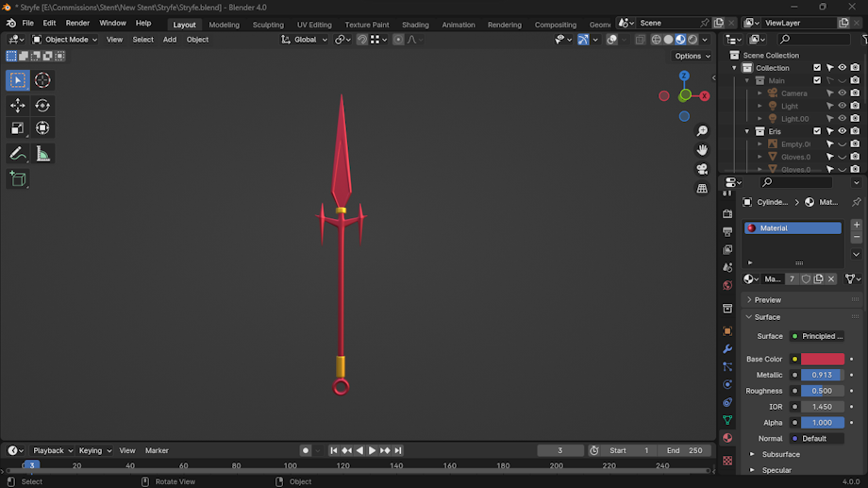The width and height of the screenshot is (868, 488).
Task: Open the Playback dropdown in timeline
Action: (53, 450)
